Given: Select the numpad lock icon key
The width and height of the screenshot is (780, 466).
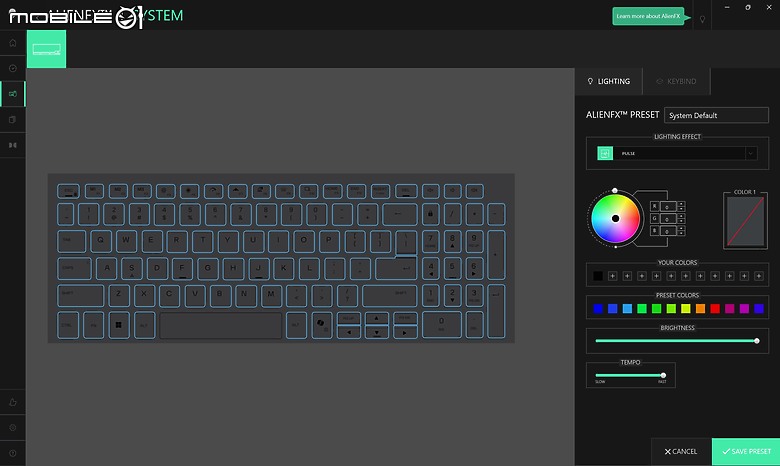Looking at the screenshot, I should tap(430, 214).
